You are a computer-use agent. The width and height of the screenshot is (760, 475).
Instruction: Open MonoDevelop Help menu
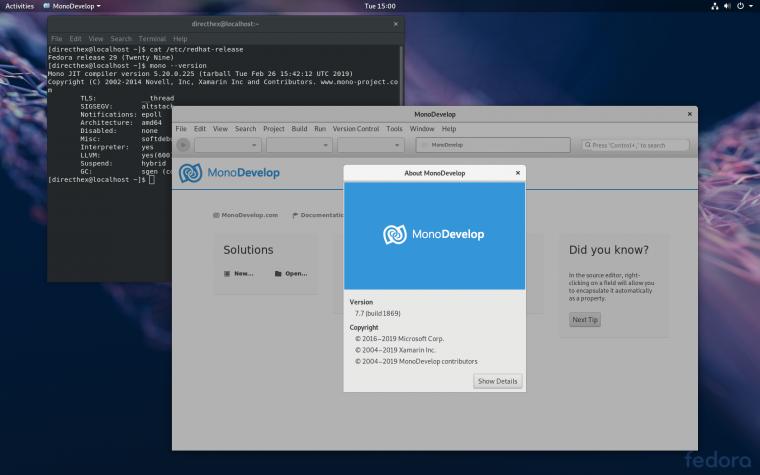click(x=449, y=128)
